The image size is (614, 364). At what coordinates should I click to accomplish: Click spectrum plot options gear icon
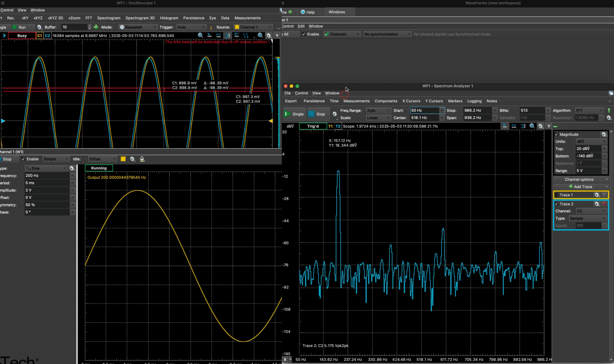[541, 126]
